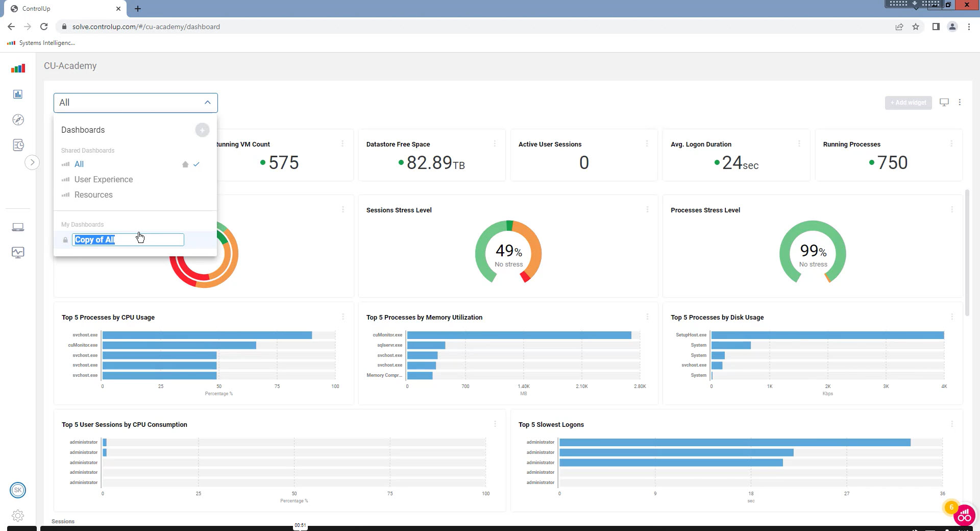Reload the browser page
The width and height of the screenshot is (980, 531).
coord(44,27)
